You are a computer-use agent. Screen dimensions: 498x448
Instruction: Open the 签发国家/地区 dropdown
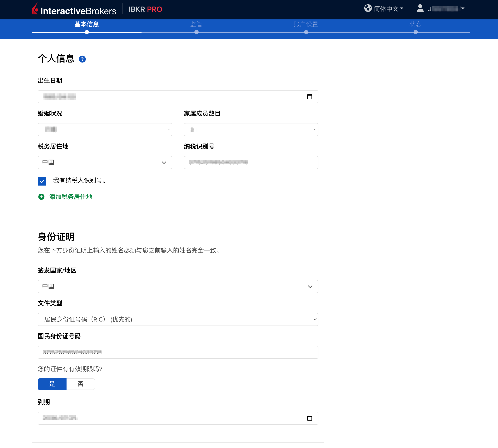[x=178, y=286]
